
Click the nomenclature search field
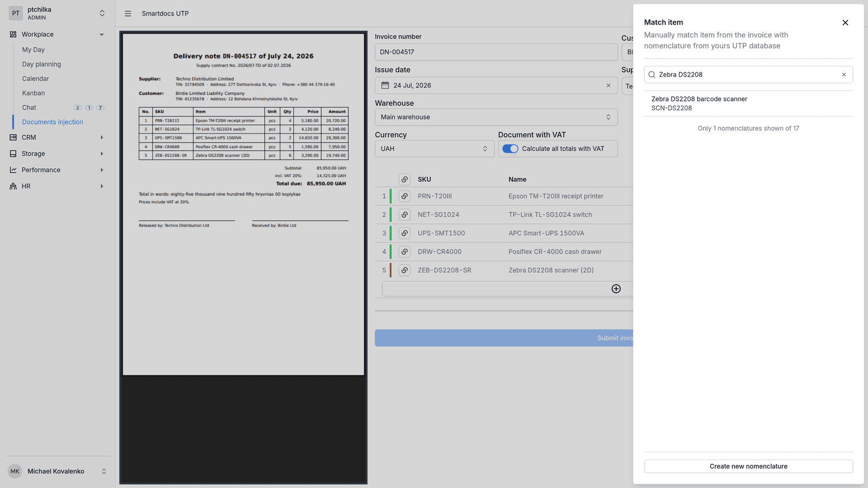[x=748, y=75]
